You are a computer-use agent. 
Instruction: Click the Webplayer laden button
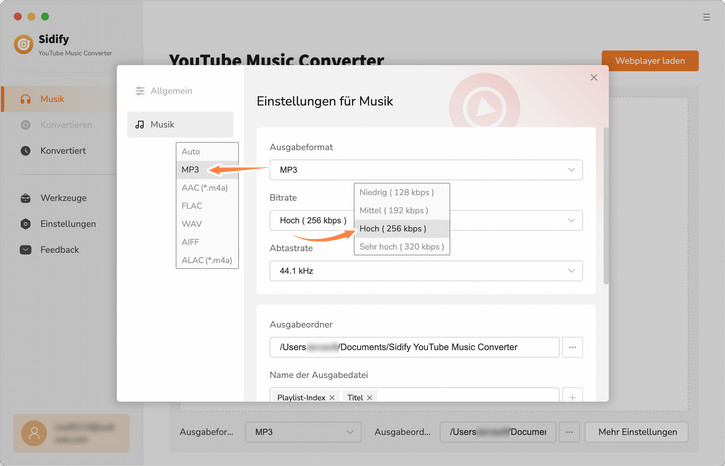650,61
